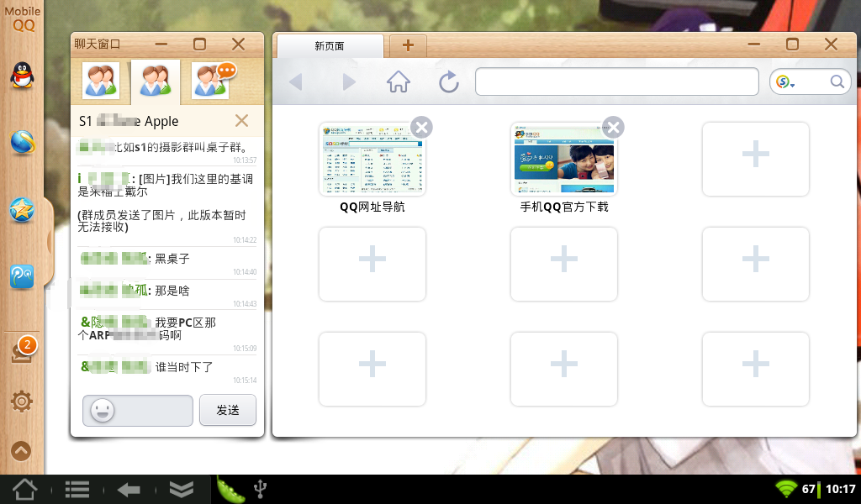
Task: Click the 黑桌子 chat message
Action: (172, 259)
